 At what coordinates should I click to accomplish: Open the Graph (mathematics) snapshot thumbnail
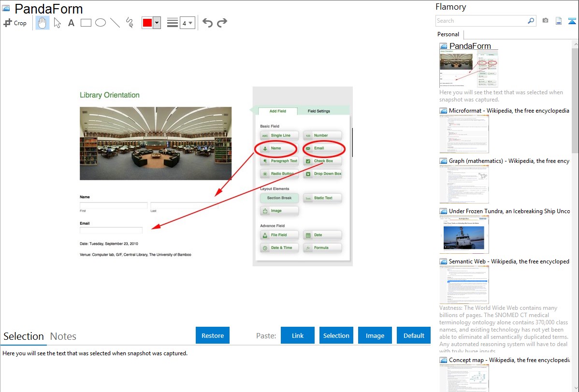click(x=464, y=184)
